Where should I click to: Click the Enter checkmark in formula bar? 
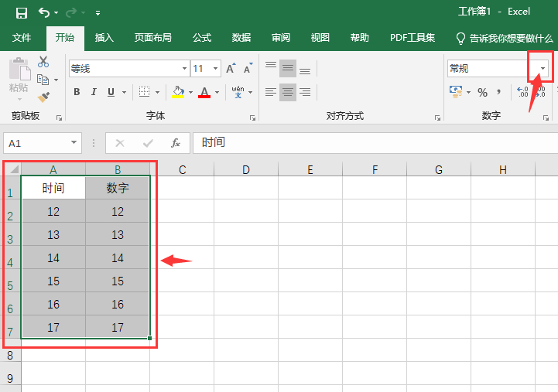tap(148, 143)
